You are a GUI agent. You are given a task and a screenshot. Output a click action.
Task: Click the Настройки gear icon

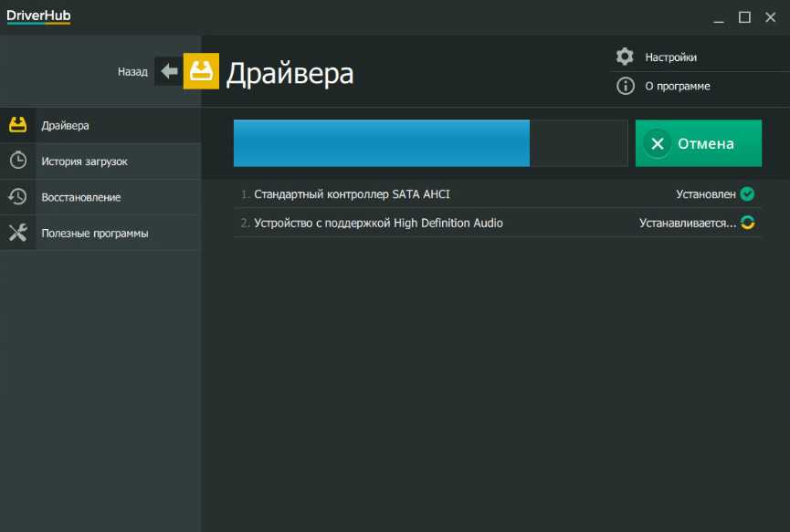(x=625, y=57)
